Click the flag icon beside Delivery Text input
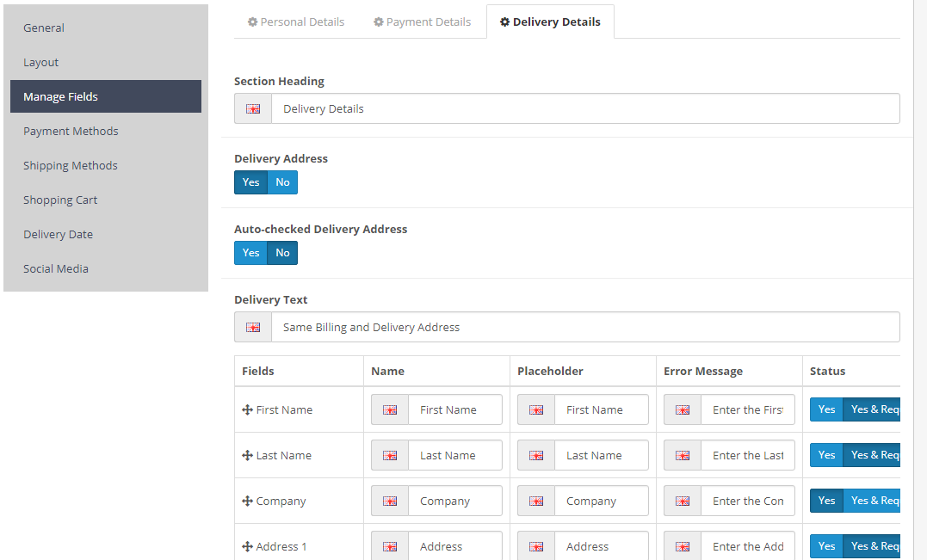The image size is (927, 560). coord(253,327)
